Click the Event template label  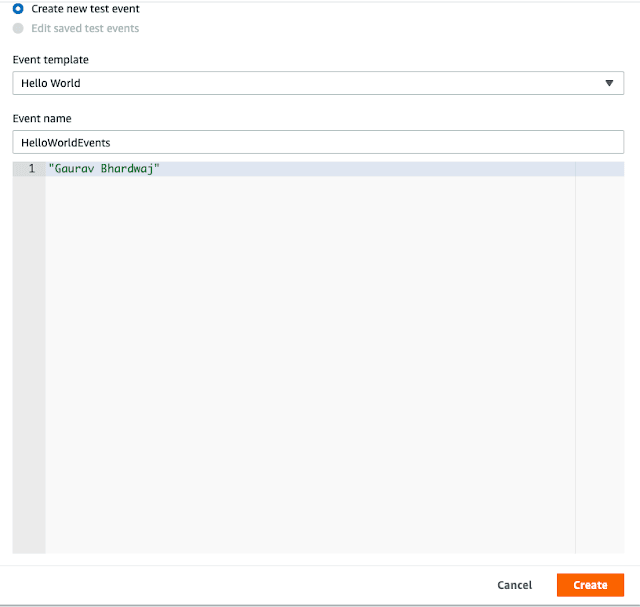51,60
